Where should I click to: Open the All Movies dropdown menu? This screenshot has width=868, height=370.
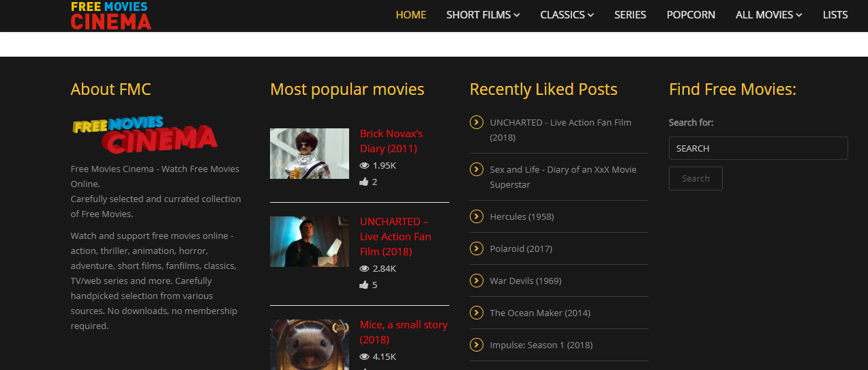pos(768,14)
